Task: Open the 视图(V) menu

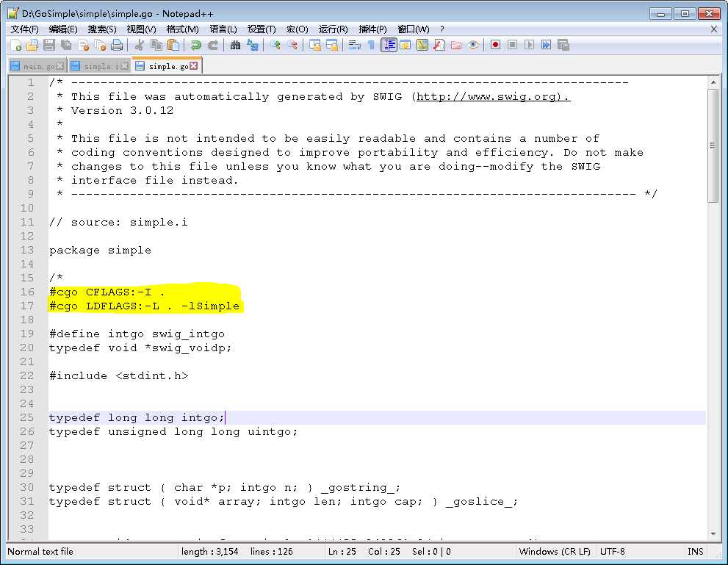Action: (x=141, y=29)
